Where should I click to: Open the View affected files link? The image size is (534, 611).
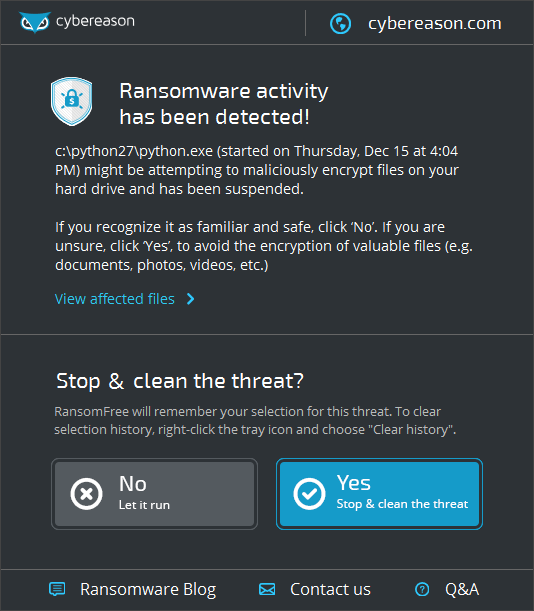(x=115, y=299)
